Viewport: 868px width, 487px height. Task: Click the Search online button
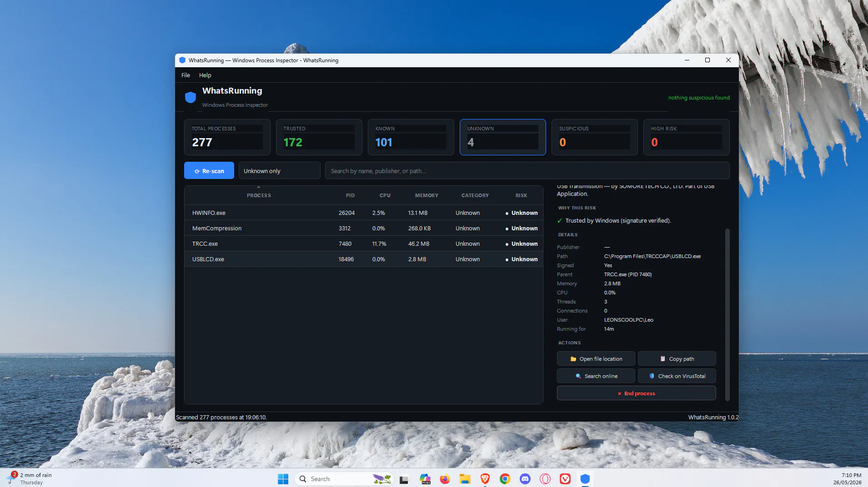pyautogui.click(x=596, y=376)
